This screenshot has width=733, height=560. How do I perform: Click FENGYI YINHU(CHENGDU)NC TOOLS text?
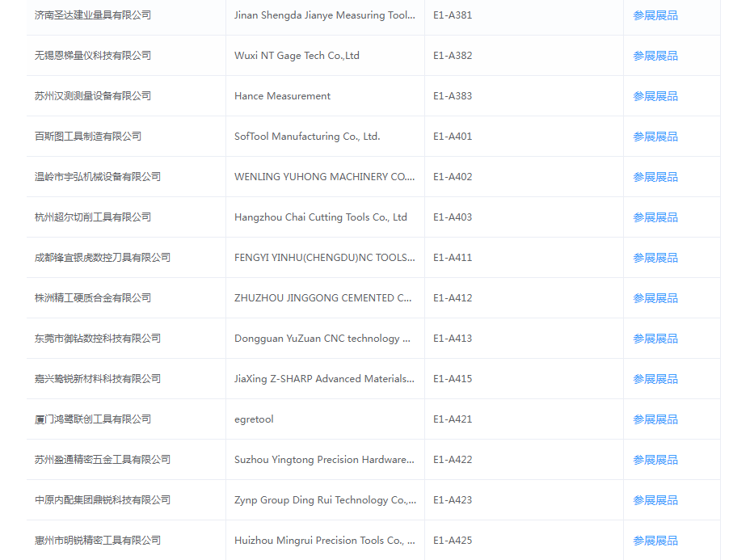pyautogui.click(x=324, y=258)
